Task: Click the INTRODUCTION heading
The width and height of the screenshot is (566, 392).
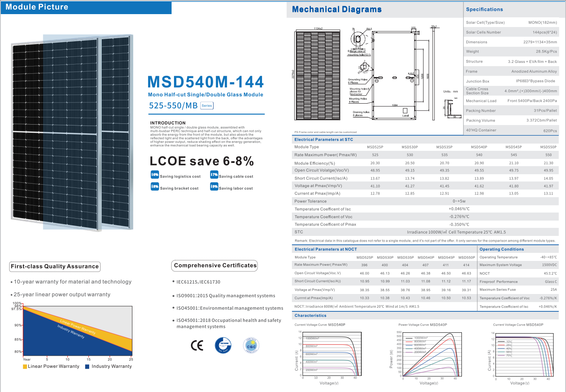Action: coord(168,123)
